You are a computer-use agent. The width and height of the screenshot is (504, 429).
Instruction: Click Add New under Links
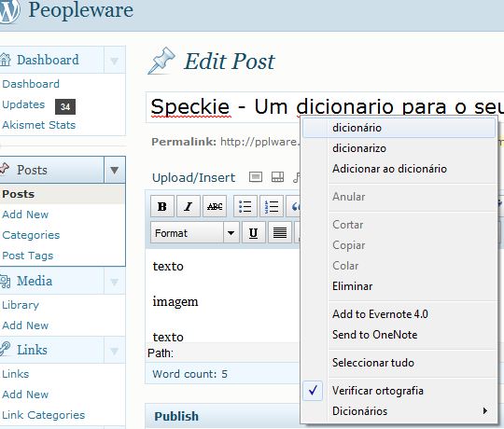[x=25, y=394]
